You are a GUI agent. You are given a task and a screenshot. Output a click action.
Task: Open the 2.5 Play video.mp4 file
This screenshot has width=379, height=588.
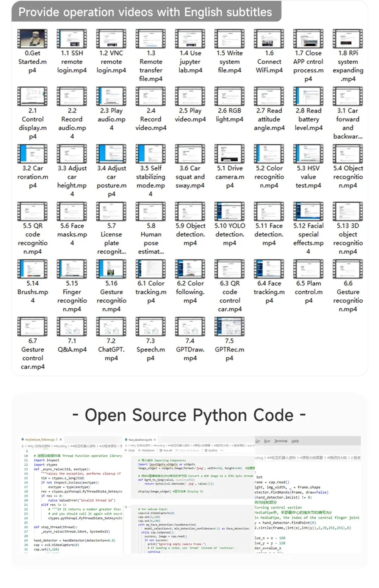point(190,96)
